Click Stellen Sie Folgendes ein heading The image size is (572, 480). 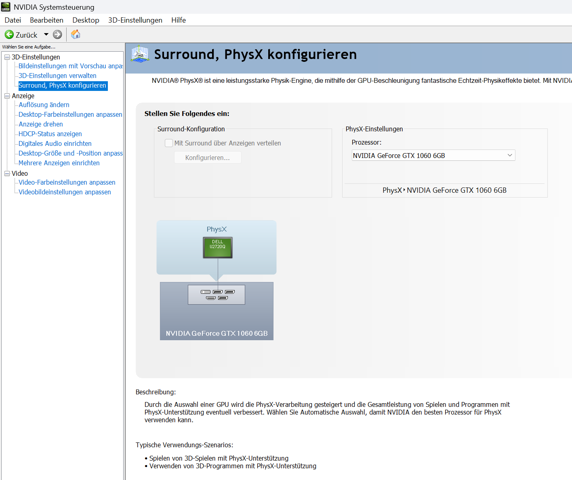click(187, 113)
